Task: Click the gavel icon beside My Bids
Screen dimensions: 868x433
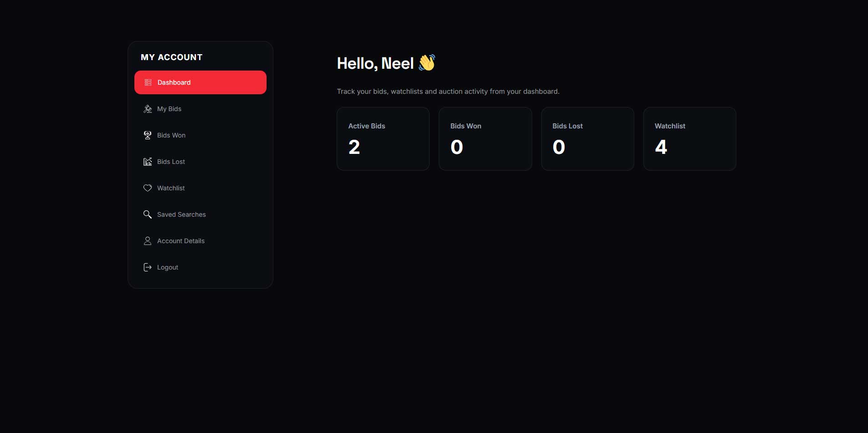Action: (148, 109)
